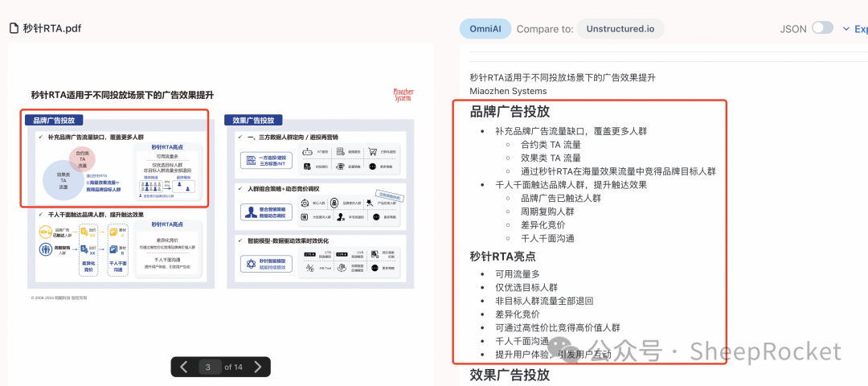Click the 'Miaozhen Systems' output line

(x=508, y=91)
